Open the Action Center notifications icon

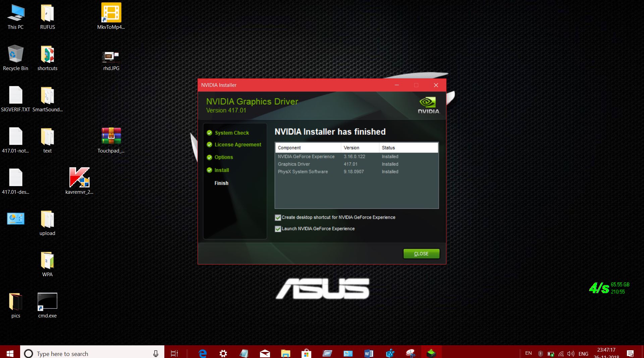click(x=630, y=353)
